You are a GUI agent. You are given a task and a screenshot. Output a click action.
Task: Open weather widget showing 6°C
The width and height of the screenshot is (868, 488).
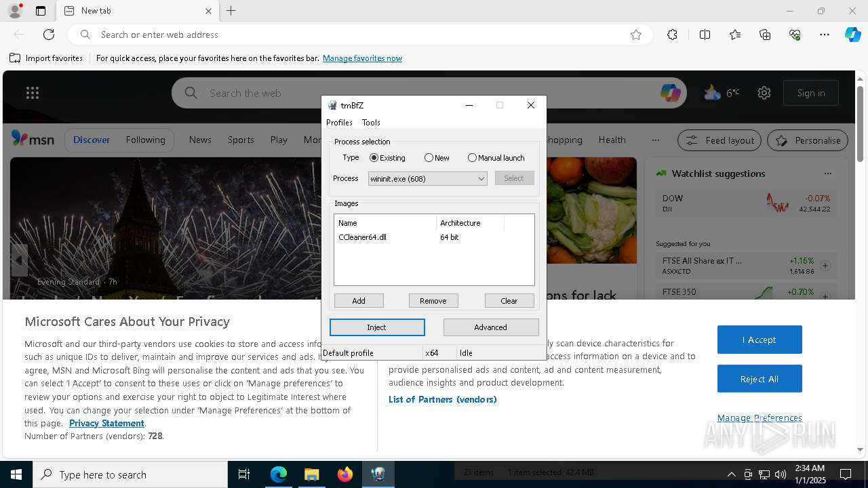(722, 93)
